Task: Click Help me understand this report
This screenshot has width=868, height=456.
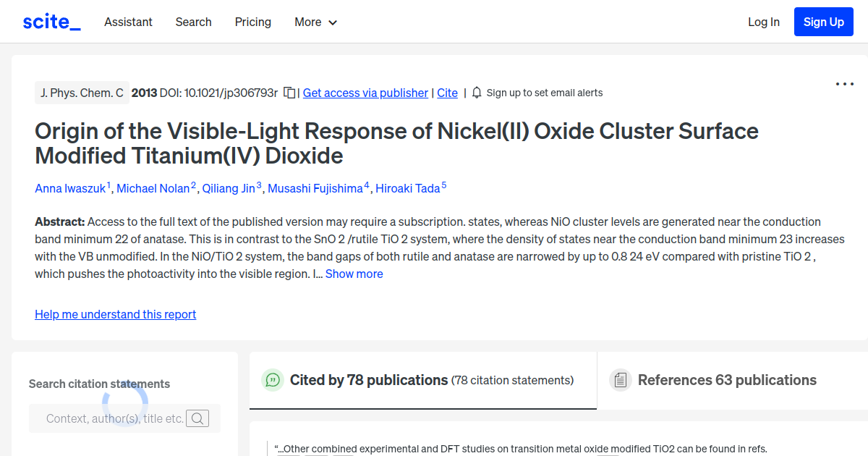Action: point(115,314)
